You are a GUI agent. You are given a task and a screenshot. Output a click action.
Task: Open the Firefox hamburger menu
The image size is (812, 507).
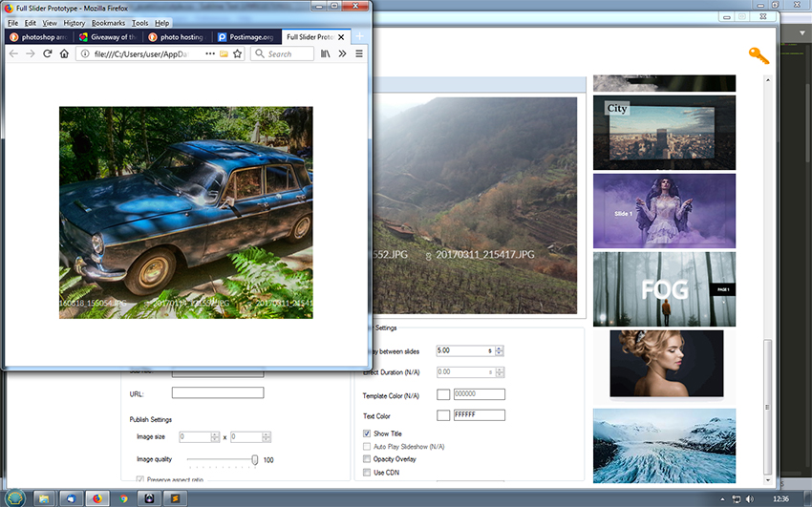(359, 53)
